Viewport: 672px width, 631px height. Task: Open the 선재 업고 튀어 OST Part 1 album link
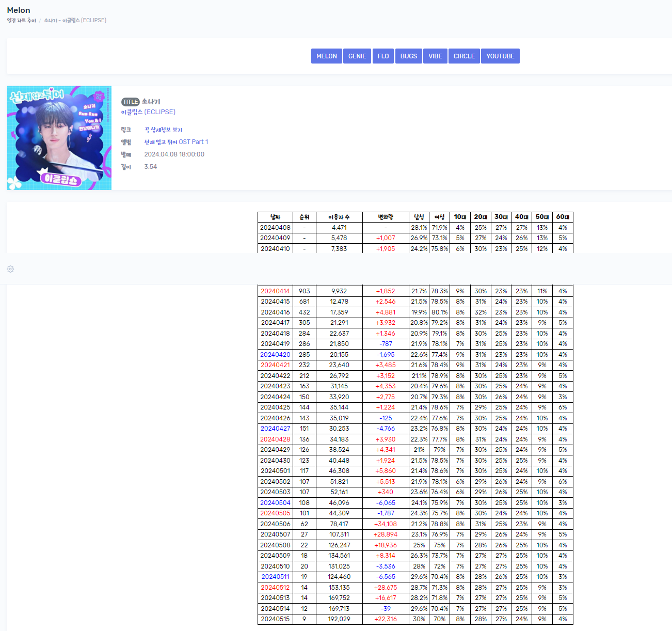[x=176, y=142]
